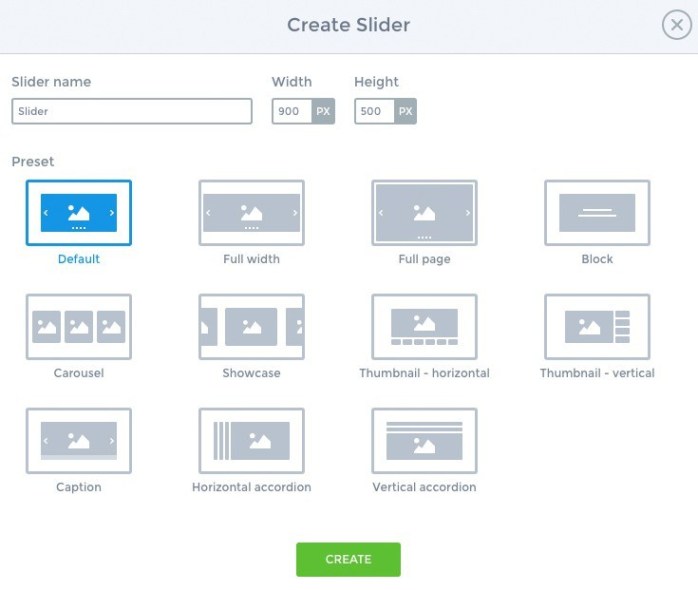Click the 'Showcase' label text
The width and height of the screenshot is (698, 590).
(x=252, y=373)
